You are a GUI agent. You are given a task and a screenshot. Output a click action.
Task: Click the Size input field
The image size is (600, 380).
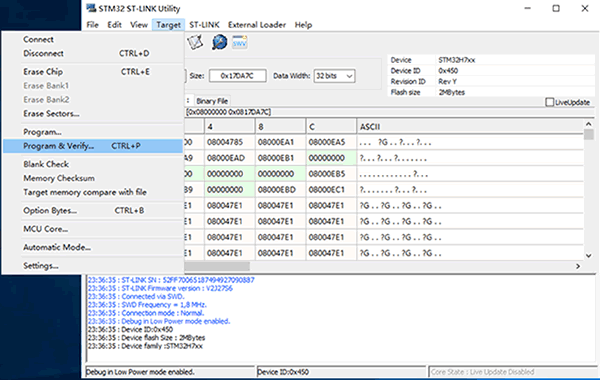[238, 76]
